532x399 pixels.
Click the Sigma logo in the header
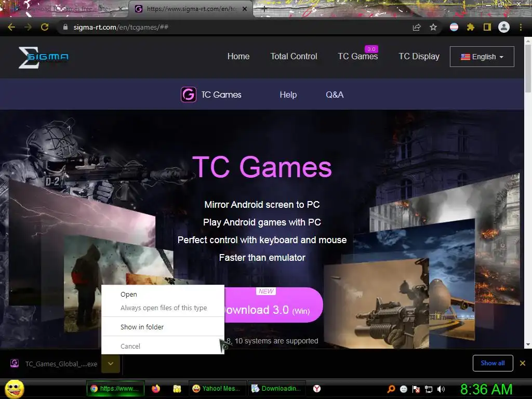point(44,57)
